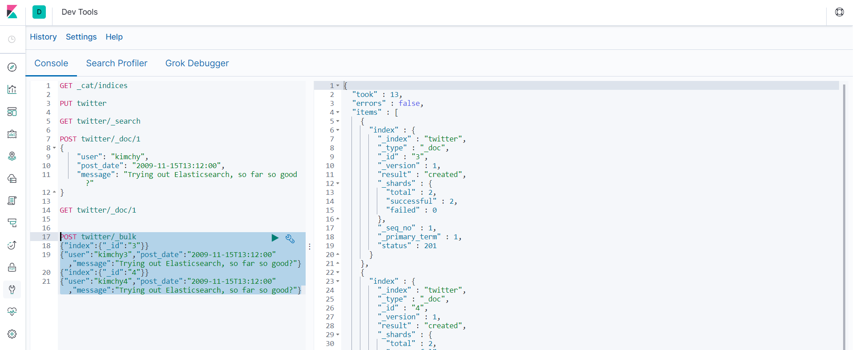Select Dev Tools wrench icon in sidebar

(x=12, y=290)
